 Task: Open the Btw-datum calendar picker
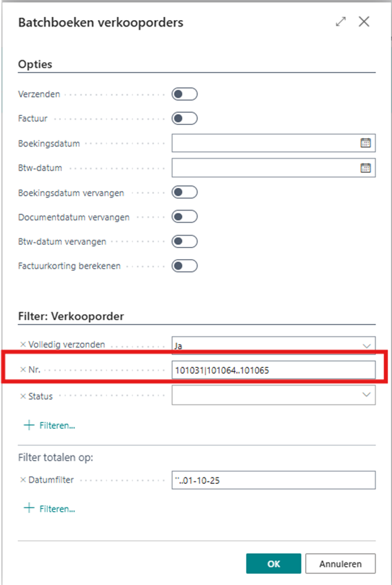coord(365,168)
